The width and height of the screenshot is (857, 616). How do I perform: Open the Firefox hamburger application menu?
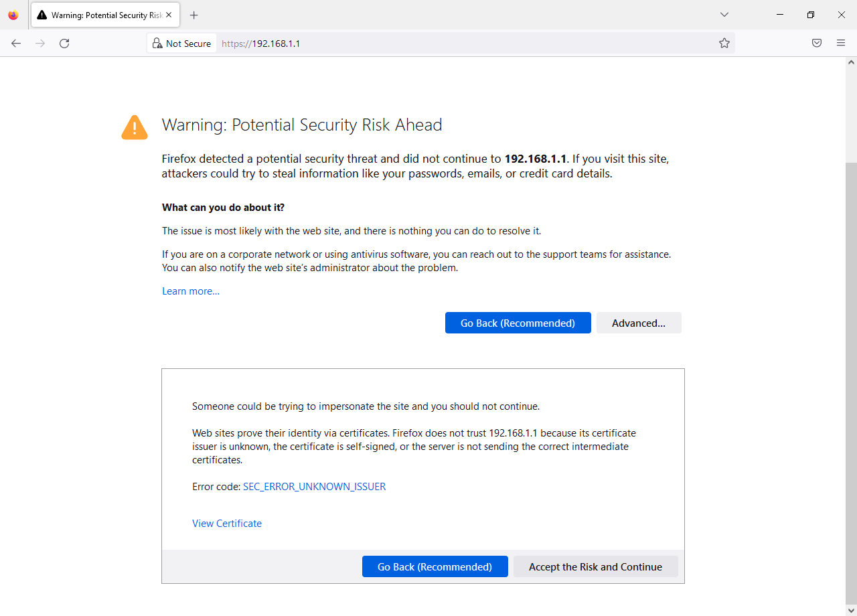tap(841, 44)
